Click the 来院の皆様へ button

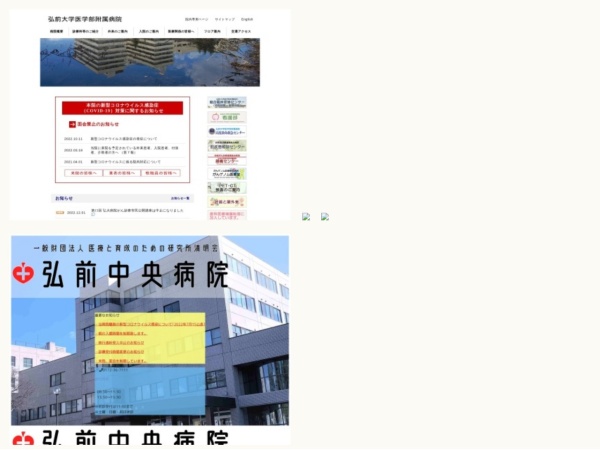(83, 173)
